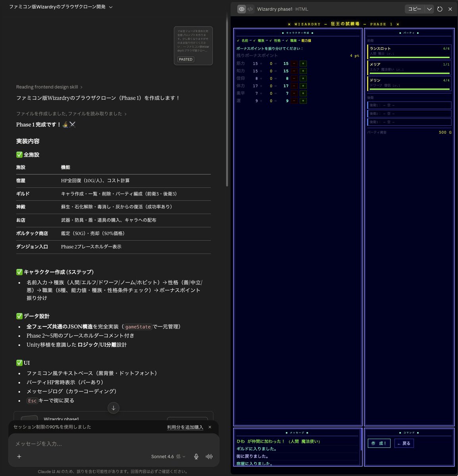Screen dimensions: 458x476
Task: Decrease 体力 with its minus button
Action: [294, 86]
